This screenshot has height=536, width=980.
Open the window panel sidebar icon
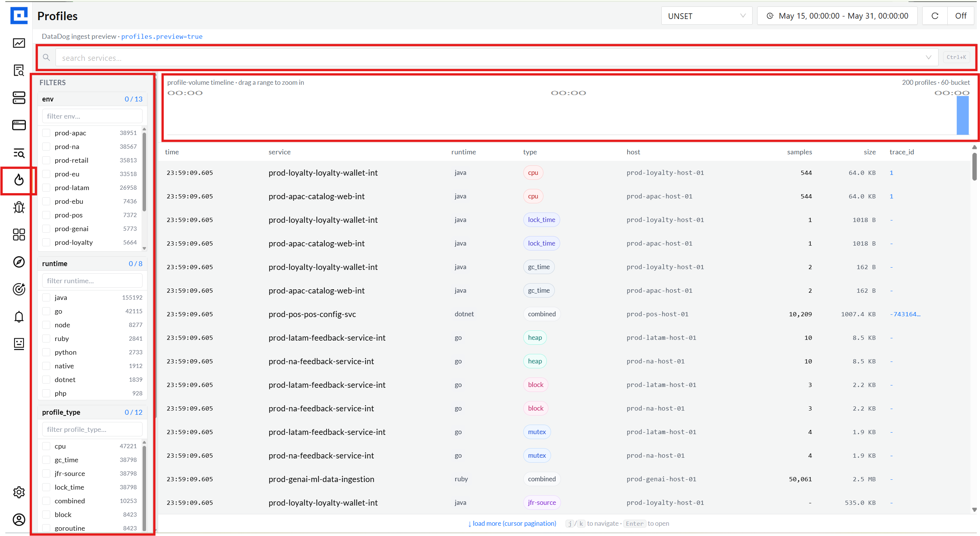tap(19, 125)
